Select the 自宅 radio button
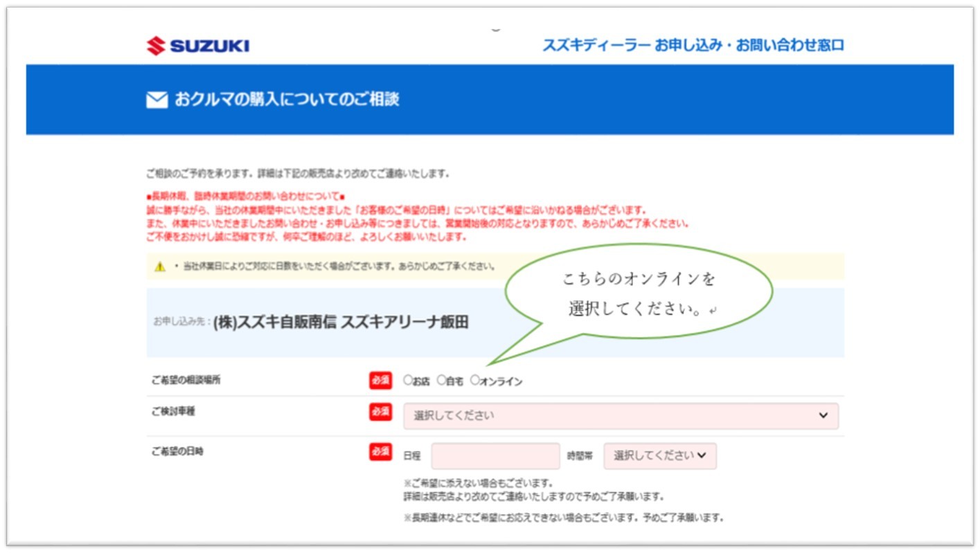980x553 pixels. click(441, 380)
